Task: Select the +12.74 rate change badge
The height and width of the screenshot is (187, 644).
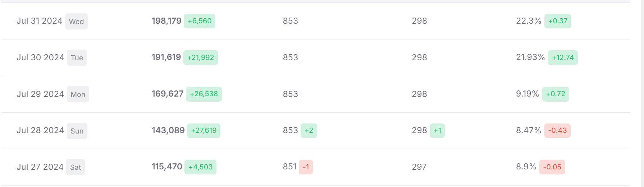Action: click(x=563, y=58)
